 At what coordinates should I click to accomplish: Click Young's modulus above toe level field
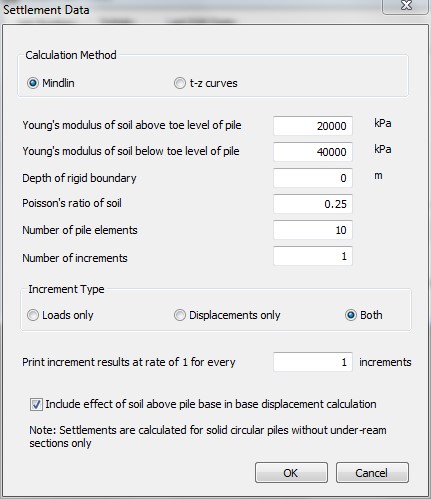pyautogui.click(x=313, y=126)
